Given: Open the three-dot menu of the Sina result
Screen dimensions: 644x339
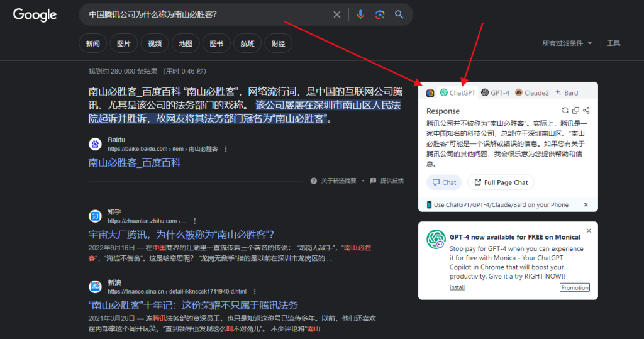Looking at the screenshot, I should (x=255, y=292).
